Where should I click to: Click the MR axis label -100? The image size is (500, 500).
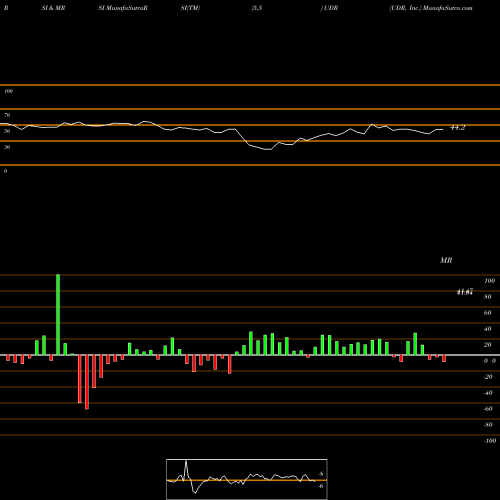click(490, 441)
